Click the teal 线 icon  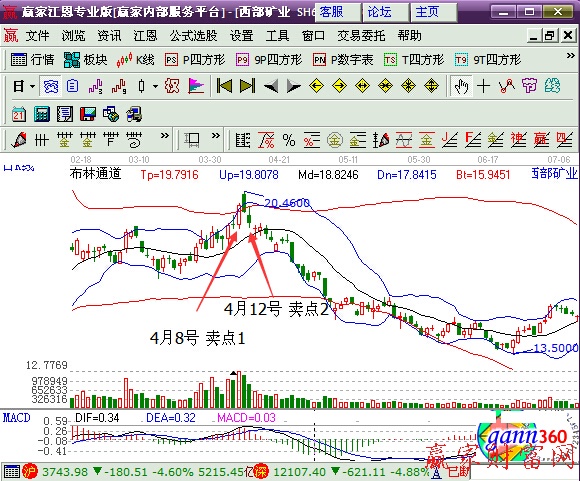click(552, 86)
